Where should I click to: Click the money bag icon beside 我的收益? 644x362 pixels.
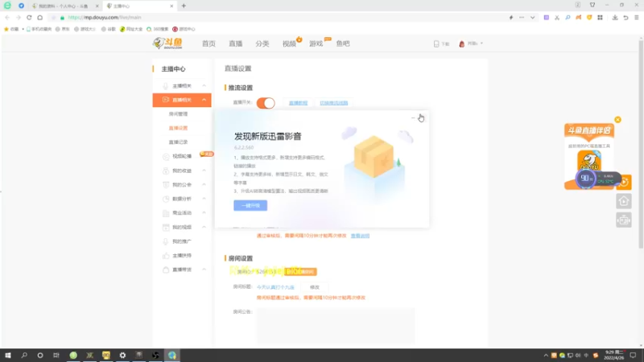pyautogui.click(x=166, y=171)
